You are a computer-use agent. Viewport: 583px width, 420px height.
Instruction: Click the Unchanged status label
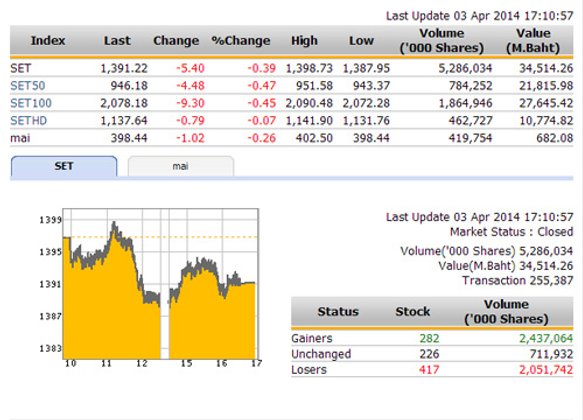tap(321, 354)
